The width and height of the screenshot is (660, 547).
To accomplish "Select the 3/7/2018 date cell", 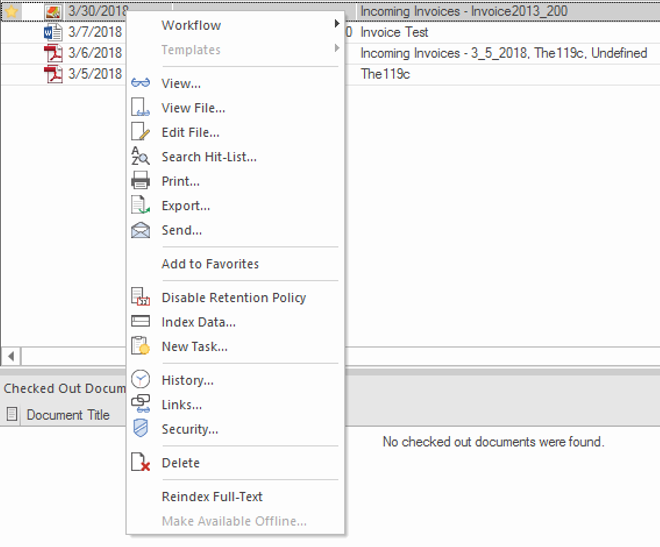I will coord(95,32).
